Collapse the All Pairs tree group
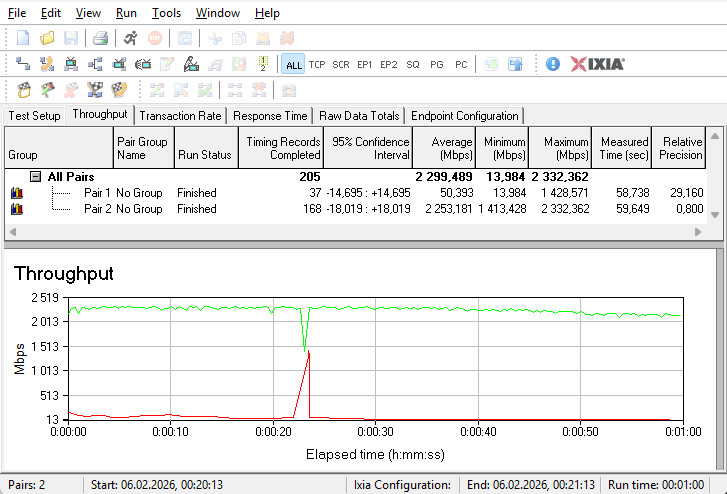This screenshot has width=727, height=494. click(35, 176)
